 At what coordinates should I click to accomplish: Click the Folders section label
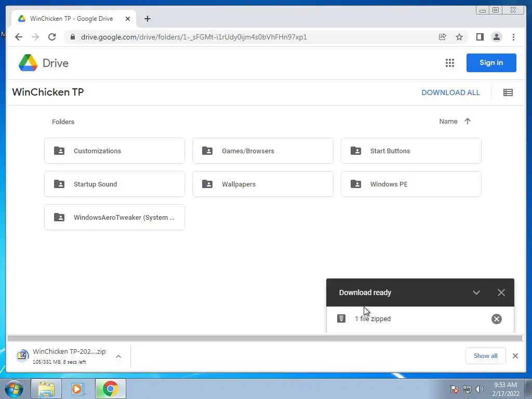[63, 122]
